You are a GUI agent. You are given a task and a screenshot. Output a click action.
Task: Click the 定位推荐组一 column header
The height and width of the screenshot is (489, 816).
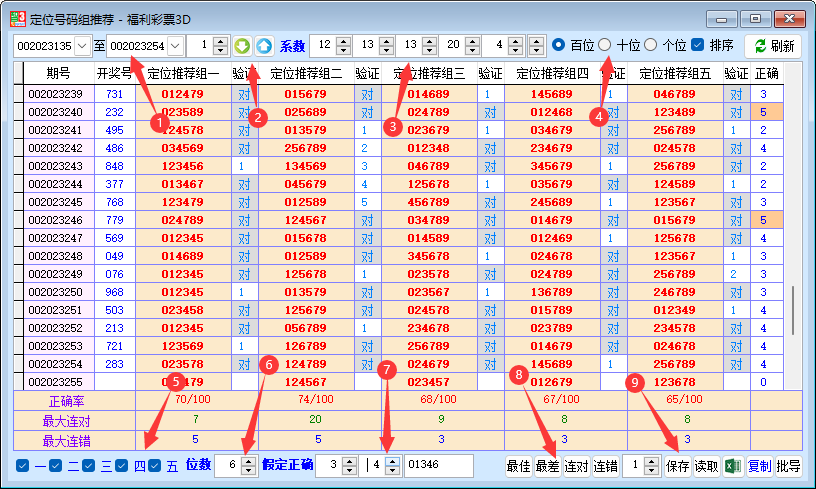[x=182, y=73]
